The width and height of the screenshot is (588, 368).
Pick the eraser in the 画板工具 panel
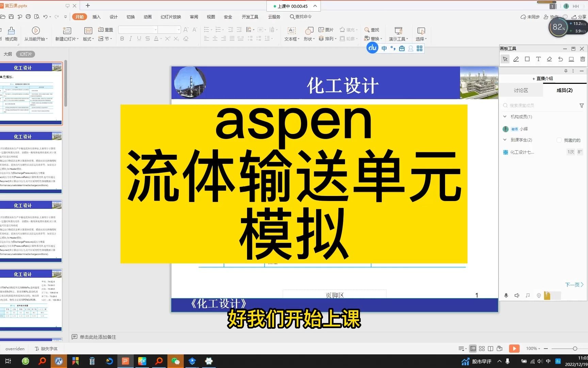549,59
